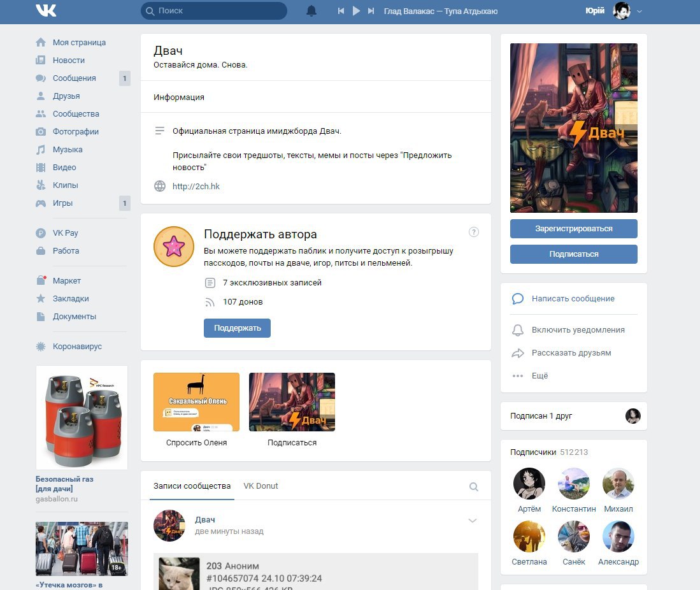
Task: Open Игры gamepad icon
Action: (x=41, y=203)
